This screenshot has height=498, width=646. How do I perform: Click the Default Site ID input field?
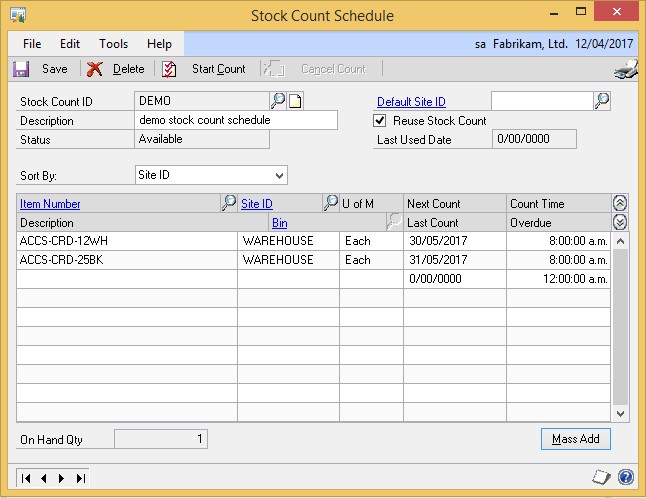tap(542, 101)
